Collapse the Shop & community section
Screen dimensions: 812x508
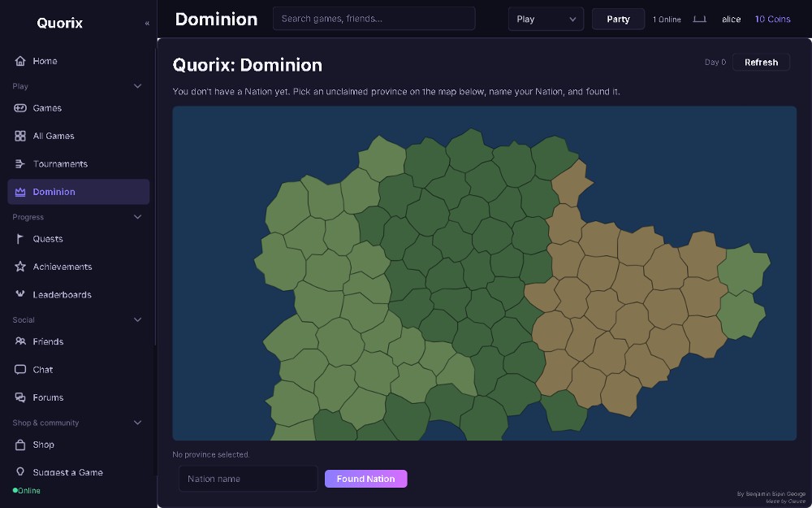138,423
